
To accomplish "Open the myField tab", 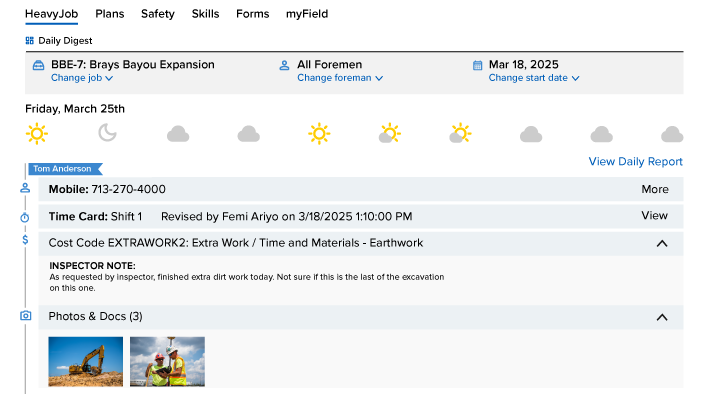I will click(x=307, y=14).
